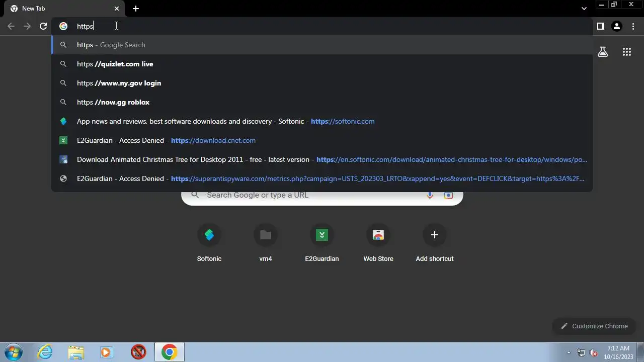This screenshot has height=362, width=644.
Task: Open the vm4 shortcut tile
Action: coord(266,244)
